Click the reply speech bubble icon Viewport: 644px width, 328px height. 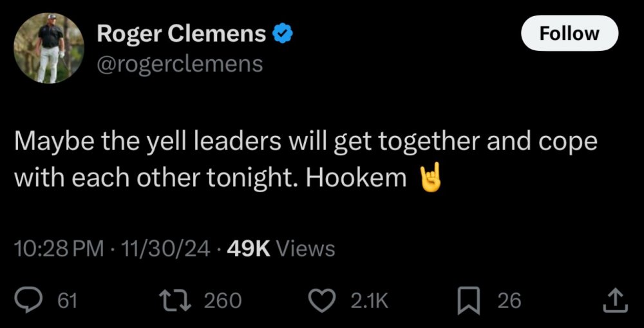click(30, 300)
